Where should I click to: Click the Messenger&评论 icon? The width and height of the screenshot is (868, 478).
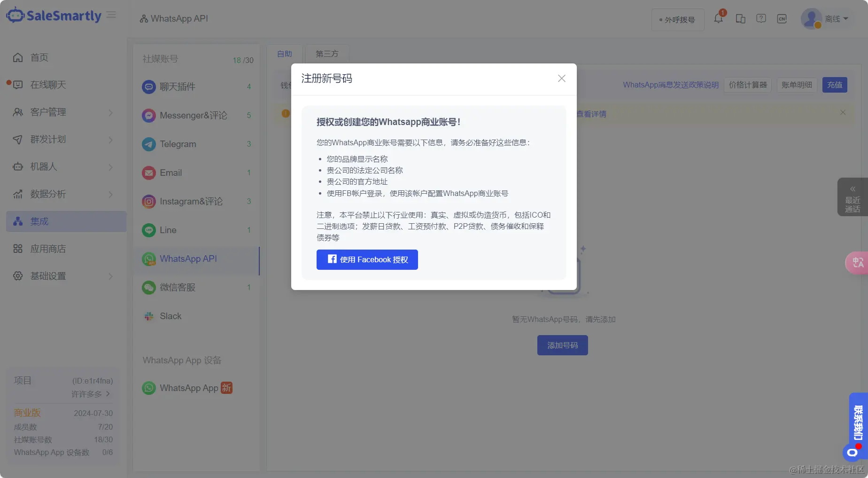[x=149, y=115]
